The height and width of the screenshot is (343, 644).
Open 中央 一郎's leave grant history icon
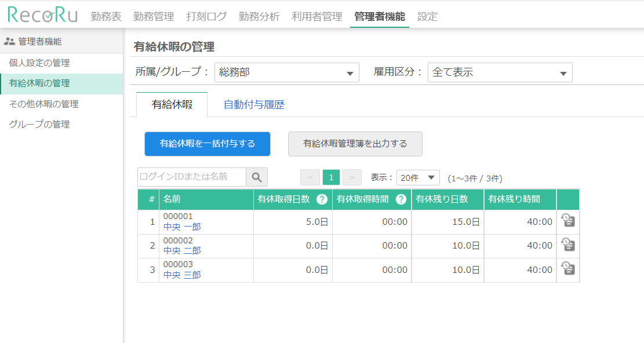(568, 221)
